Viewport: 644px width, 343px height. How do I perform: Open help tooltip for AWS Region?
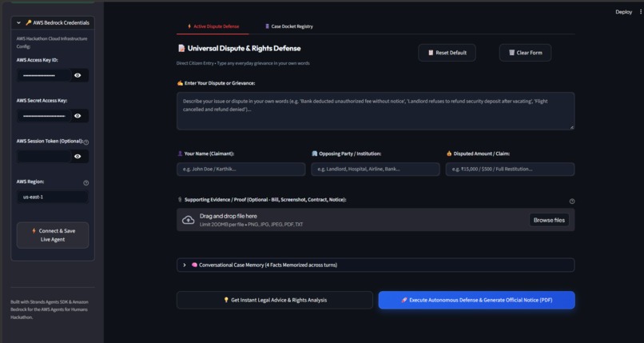coord(85,183)
